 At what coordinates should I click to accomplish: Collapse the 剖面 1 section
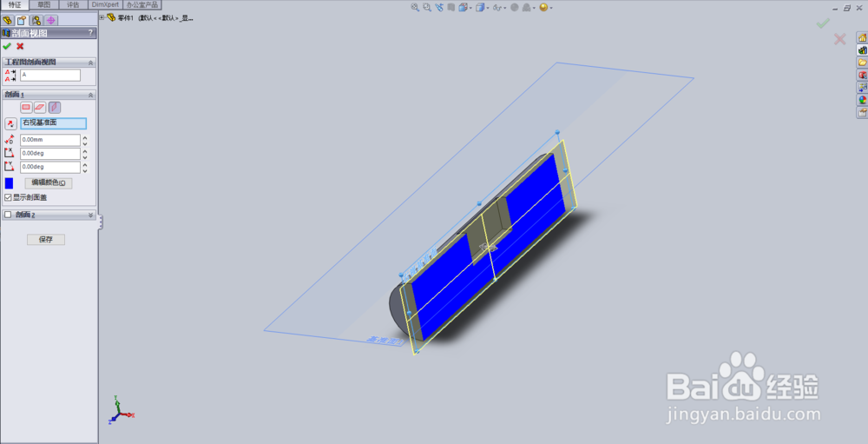(x=91, y=95)
